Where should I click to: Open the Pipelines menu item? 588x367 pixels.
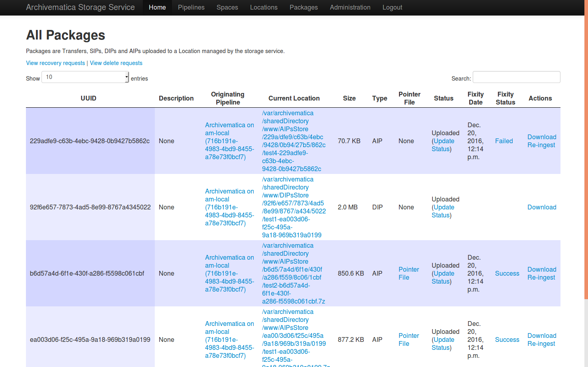pyautogui.click(x=191, y=8)
